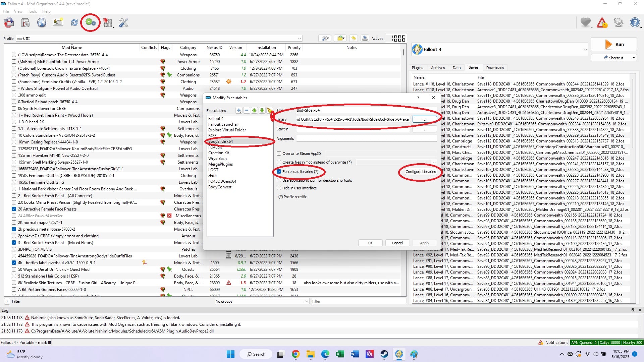Click the Configure Libraries button
The image size is (644, 362).
[420, 172]
